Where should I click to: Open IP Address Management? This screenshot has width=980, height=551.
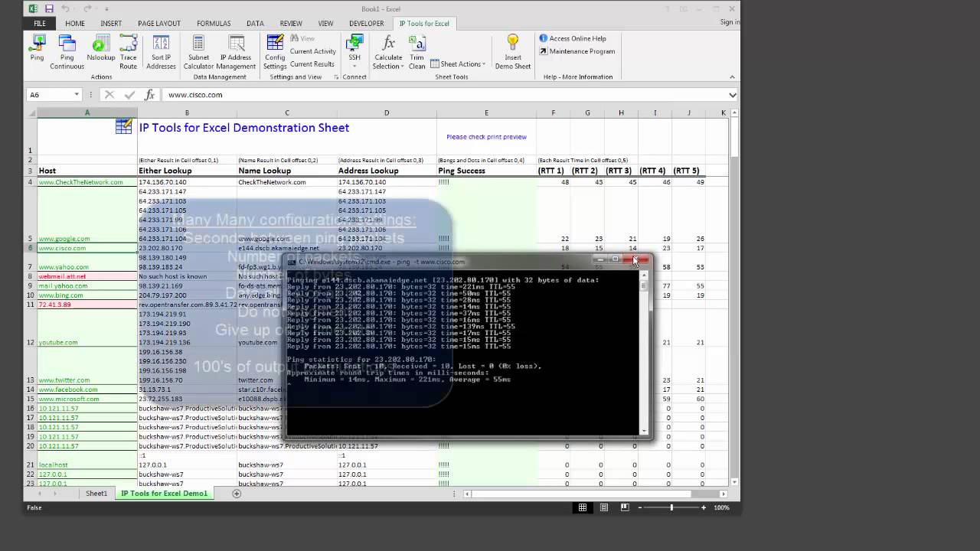(x=237, y=52)
